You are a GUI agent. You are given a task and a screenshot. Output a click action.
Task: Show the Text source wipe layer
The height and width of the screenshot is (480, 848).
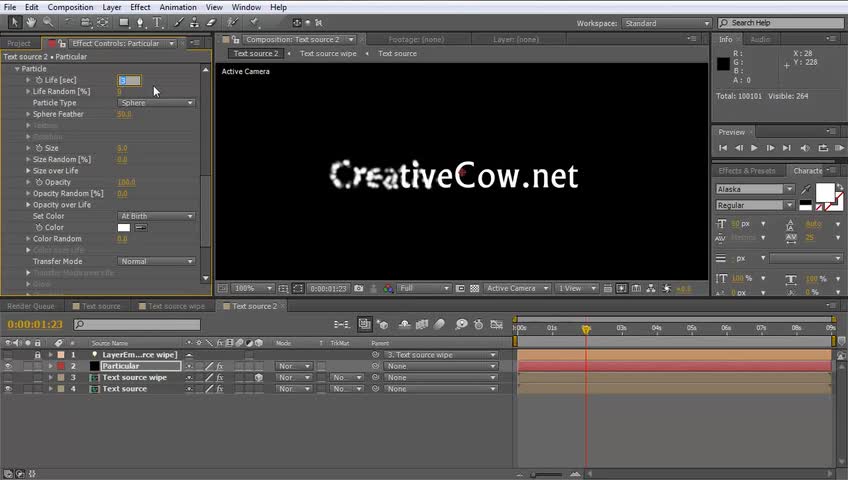[x=8, y=377]
